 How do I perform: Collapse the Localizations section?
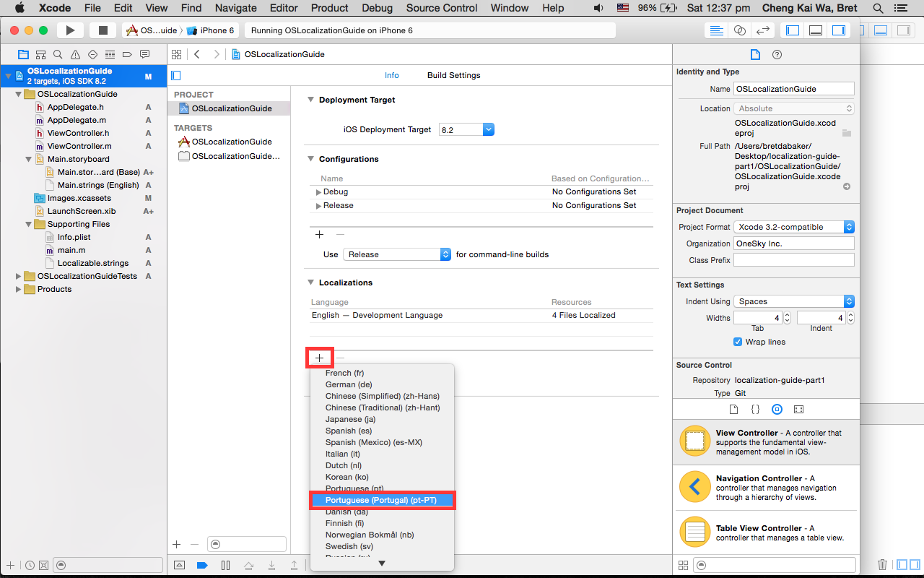tap(311, 282)
